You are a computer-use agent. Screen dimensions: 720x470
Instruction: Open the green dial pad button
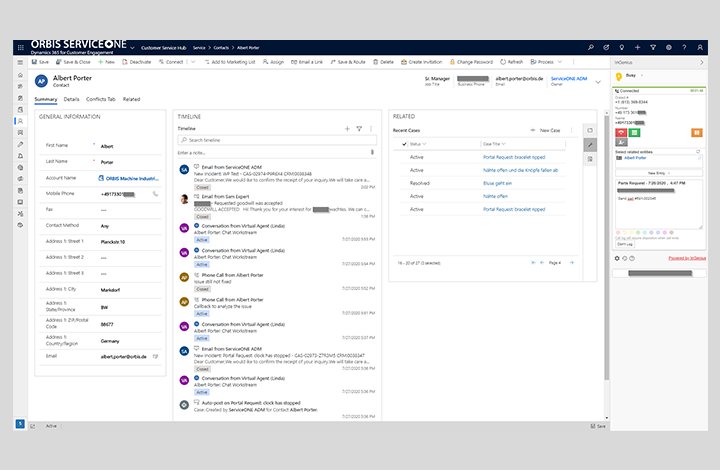[x=635, y=133]
